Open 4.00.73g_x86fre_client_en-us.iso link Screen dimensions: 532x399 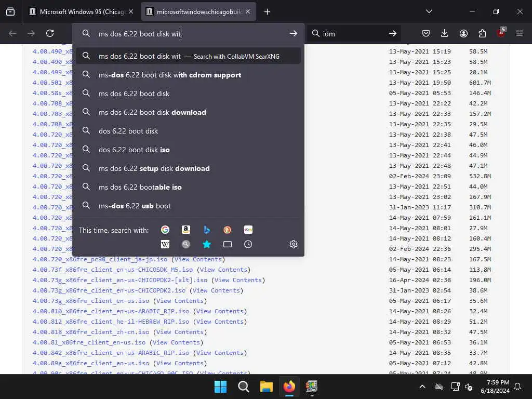[91, 301]
